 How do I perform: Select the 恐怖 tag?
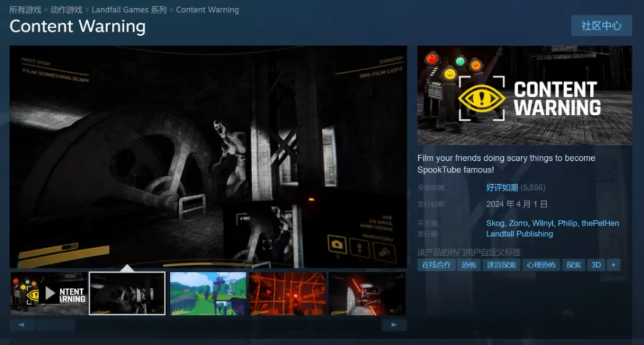469,265
